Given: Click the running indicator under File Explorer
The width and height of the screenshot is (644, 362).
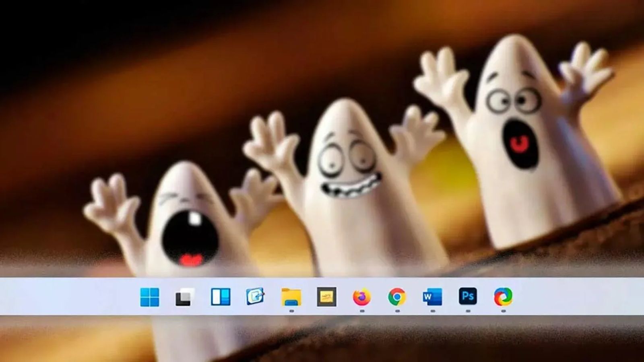Looking at the screenshot, I should coord(291,311).
